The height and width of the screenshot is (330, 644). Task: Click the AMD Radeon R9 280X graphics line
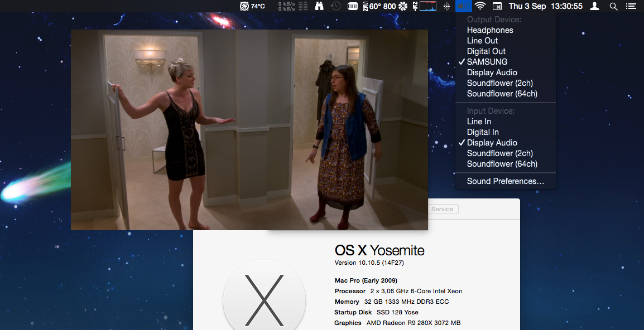point(397,323)
